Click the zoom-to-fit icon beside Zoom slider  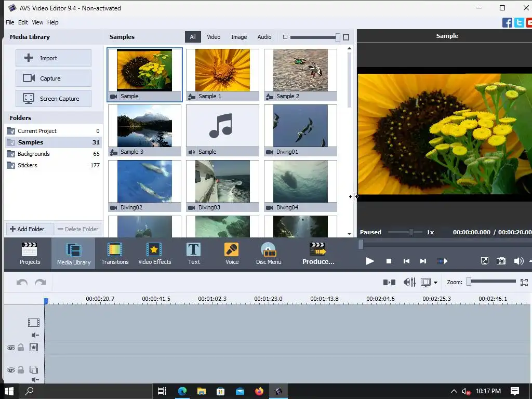524,282
